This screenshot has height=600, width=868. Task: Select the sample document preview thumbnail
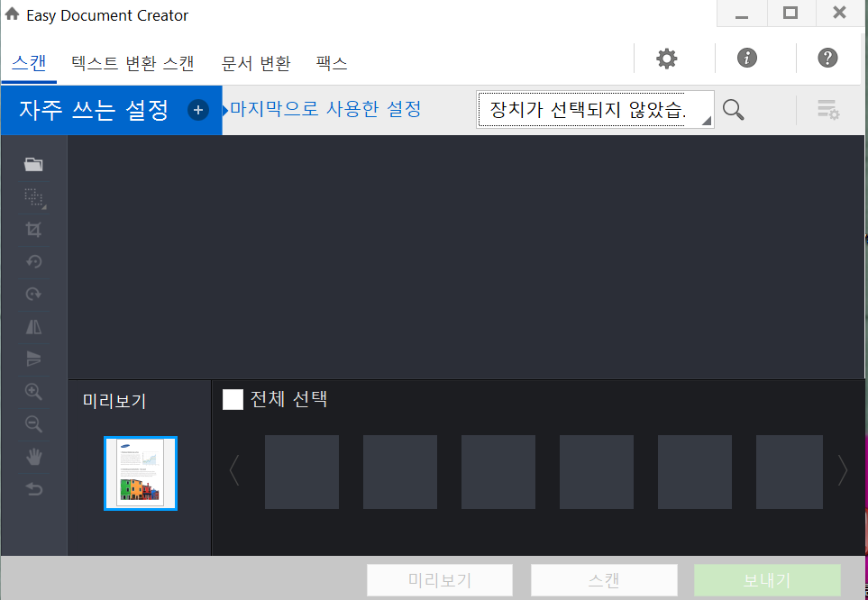[141, 473]
